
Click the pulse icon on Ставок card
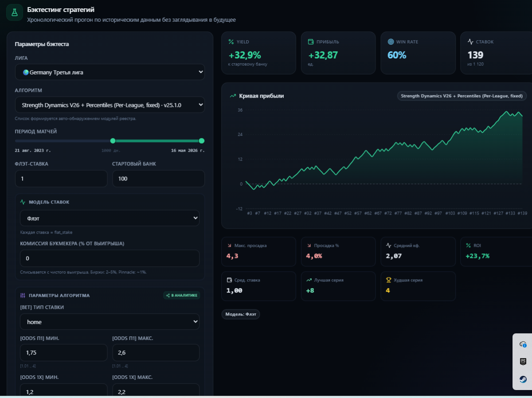point(470,42)
